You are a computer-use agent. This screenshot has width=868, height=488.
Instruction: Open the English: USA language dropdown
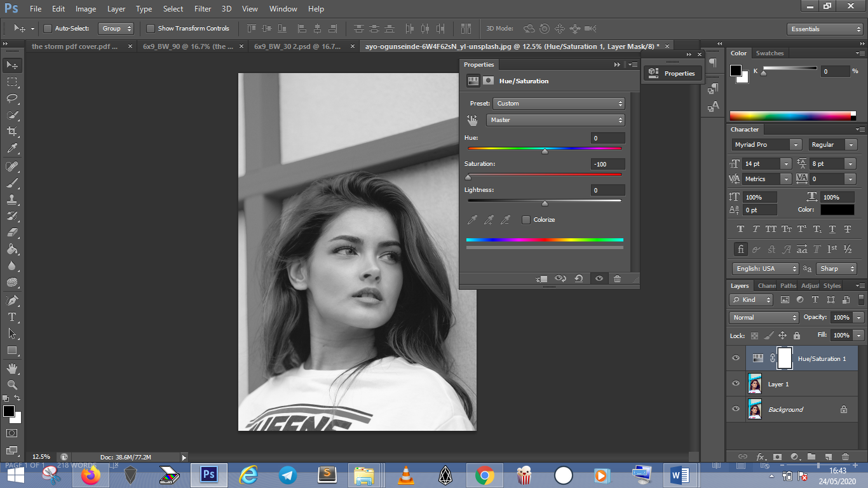[x=766, y=269]
